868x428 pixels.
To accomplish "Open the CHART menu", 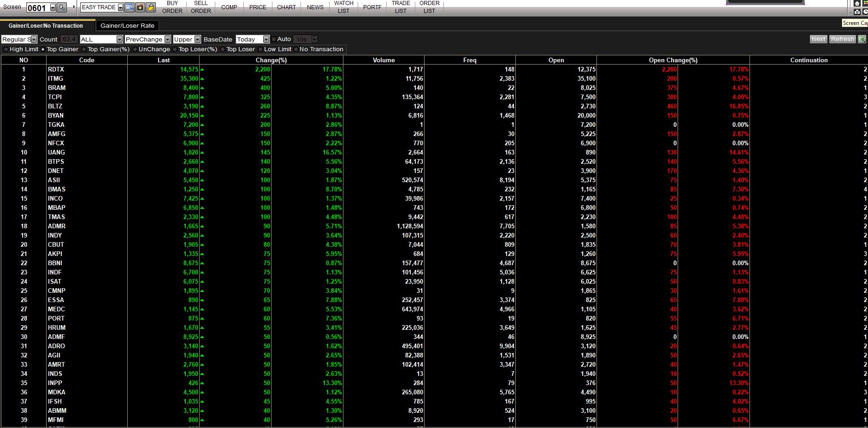I will (x=286, y=7).
